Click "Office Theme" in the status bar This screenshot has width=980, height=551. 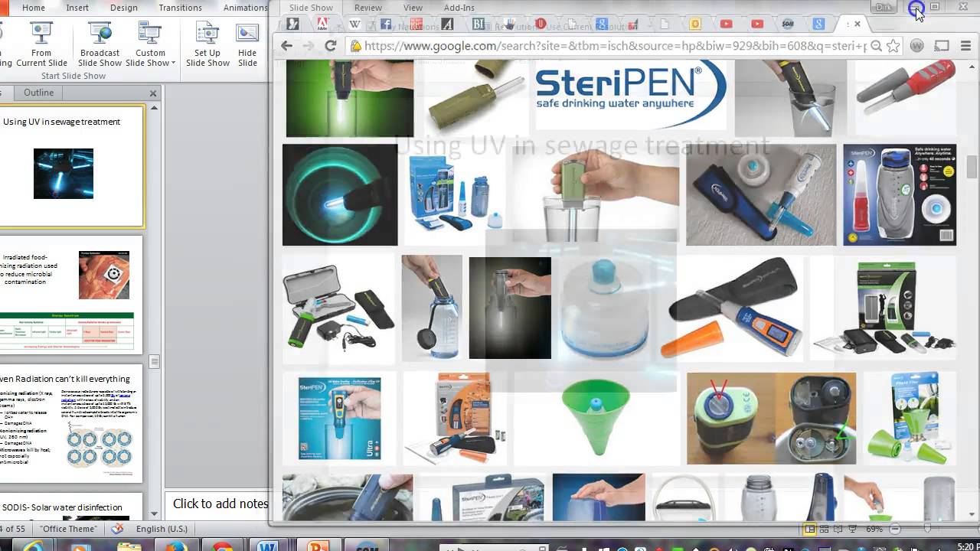click(x=69, y=529)
